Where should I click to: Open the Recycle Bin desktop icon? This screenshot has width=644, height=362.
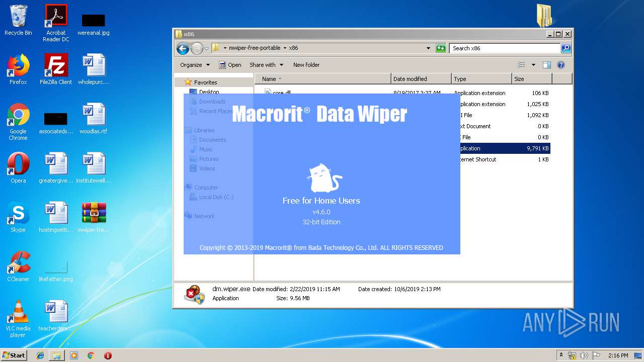[18, 21]
